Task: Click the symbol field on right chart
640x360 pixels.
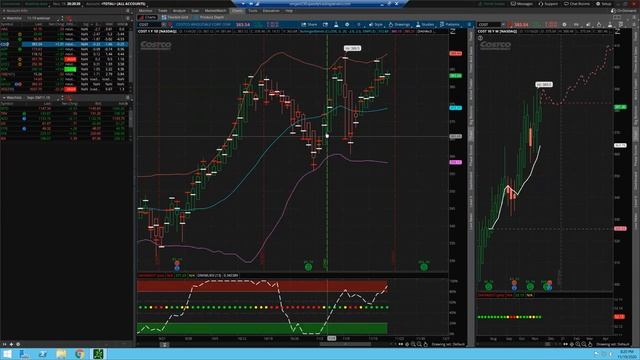Action: 490,24
